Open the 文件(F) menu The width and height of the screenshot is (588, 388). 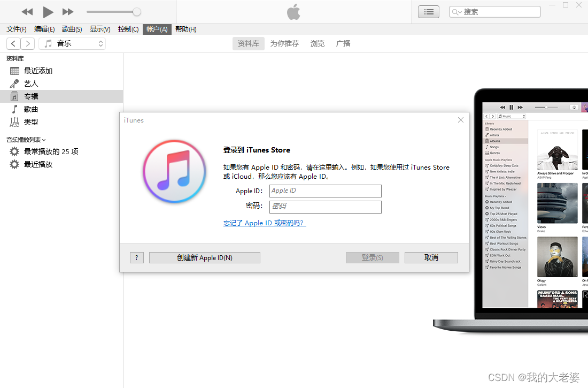[17, 29]
